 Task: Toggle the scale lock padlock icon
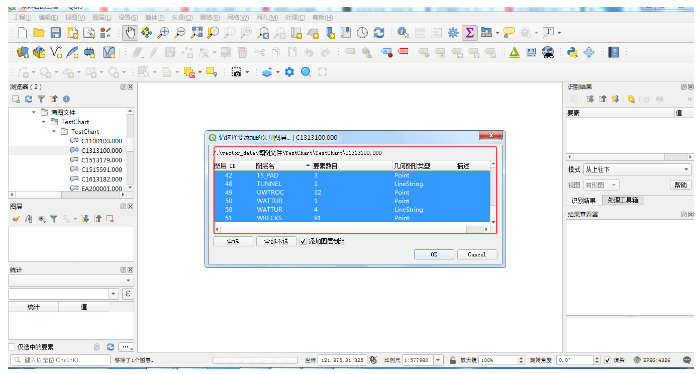pyautogui.click(x=453, y=360)
